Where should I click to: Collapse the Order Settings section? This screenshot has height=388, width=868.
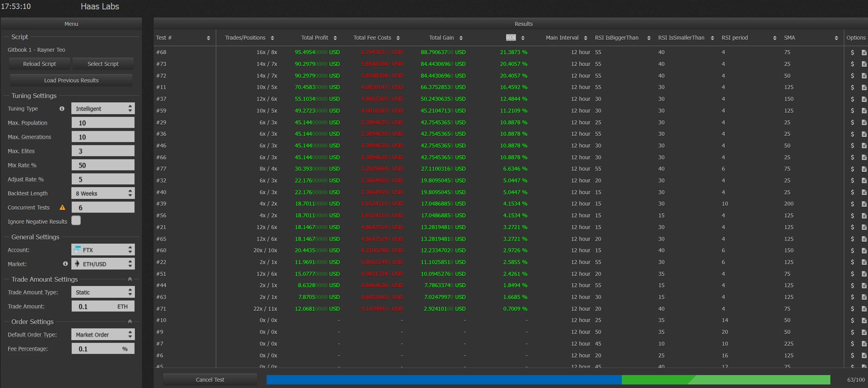coord(130,322)
